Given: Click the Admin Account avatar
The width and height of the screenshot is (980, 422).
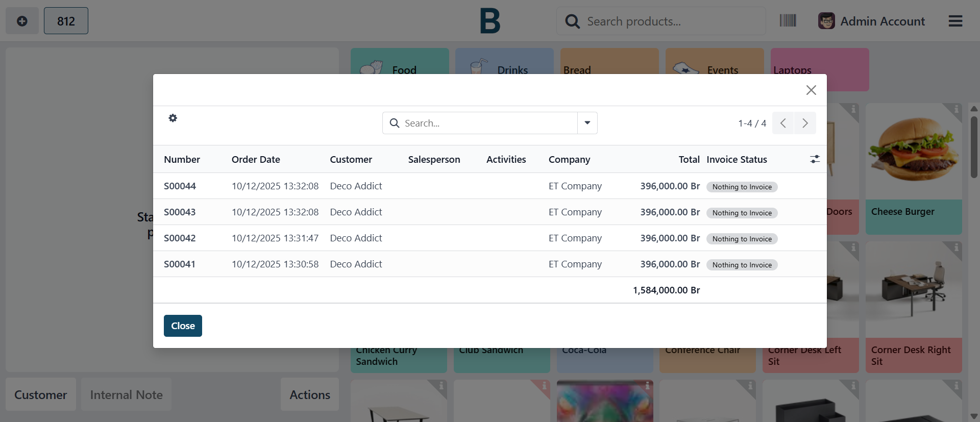Looking at the screenshot, I should (826, 21).
